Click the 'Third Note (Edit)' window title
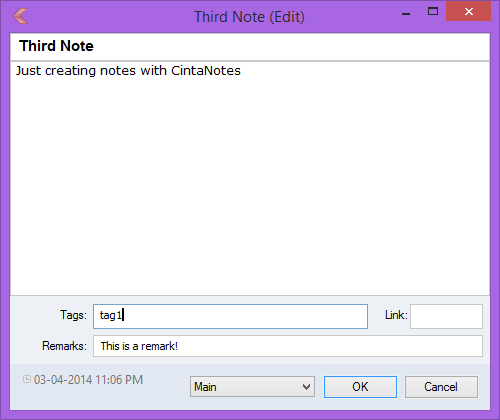500x420 pixels. [249, 17]
